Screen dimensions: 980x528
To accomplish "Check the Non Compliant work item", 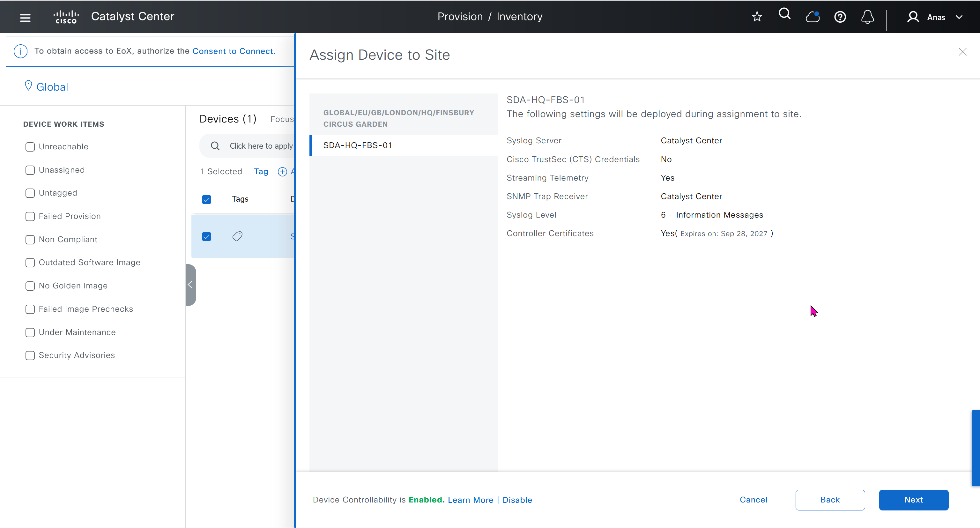I will pyautogui.click(x=30, y=240).
